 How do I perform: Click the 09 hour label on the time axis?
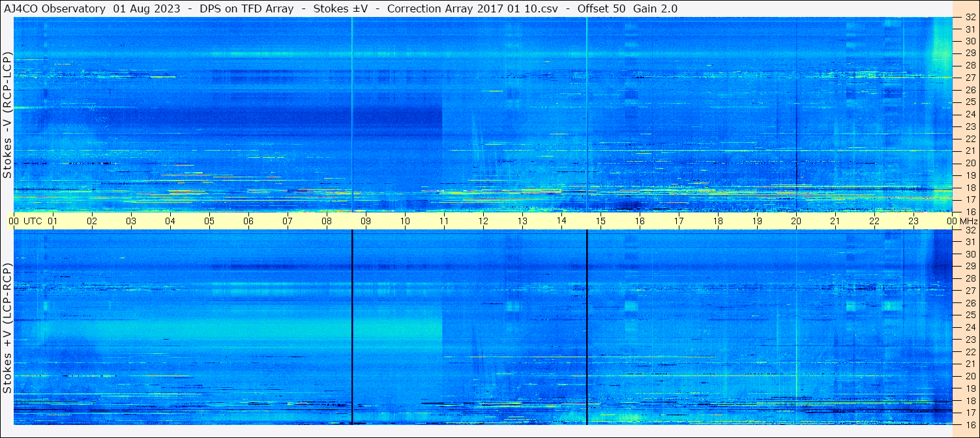click(366, 221)
